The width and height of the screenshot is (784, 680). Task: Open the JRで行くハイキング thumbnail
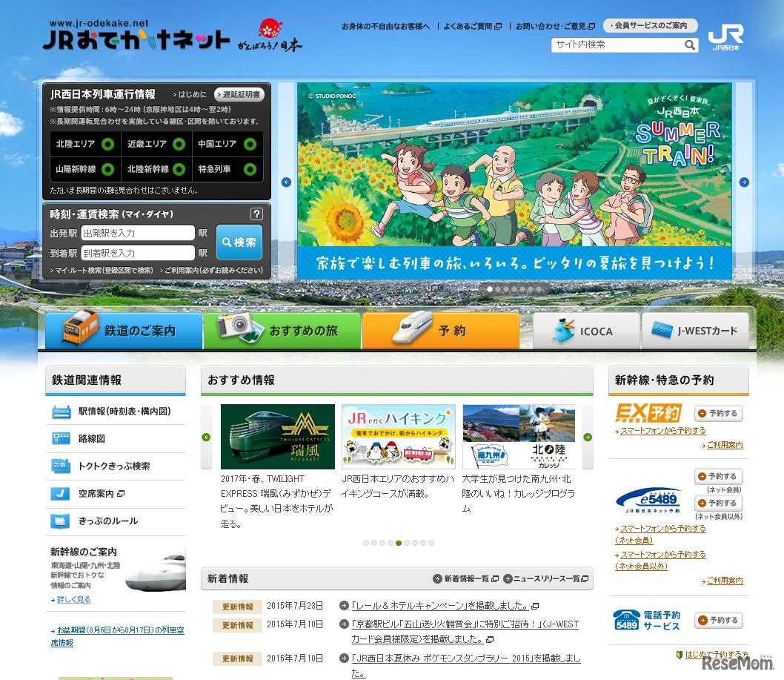[399, 436]
